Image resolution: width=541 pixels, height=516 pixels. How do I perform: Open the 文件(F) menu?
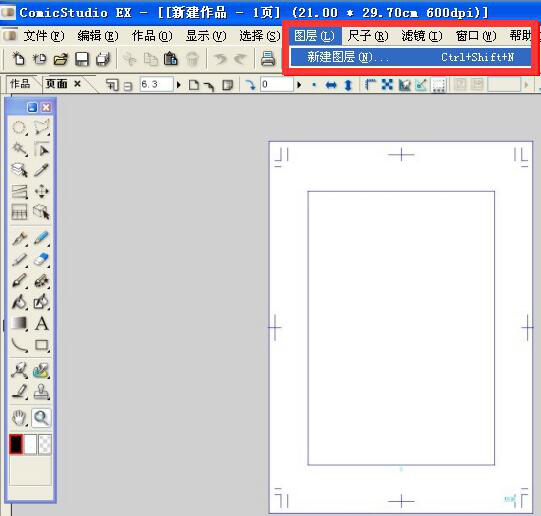click(44, 36)
